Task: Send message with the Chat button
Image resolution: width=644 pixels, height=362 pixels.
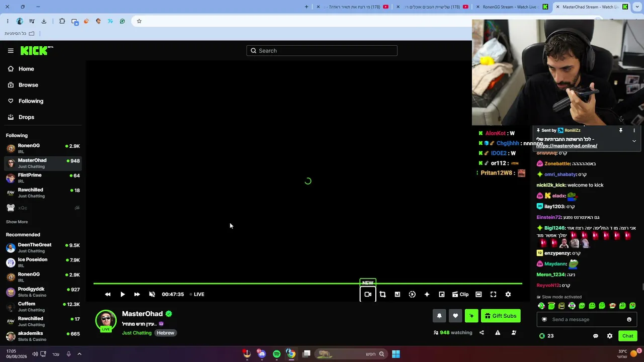Action: click(627, 336)
